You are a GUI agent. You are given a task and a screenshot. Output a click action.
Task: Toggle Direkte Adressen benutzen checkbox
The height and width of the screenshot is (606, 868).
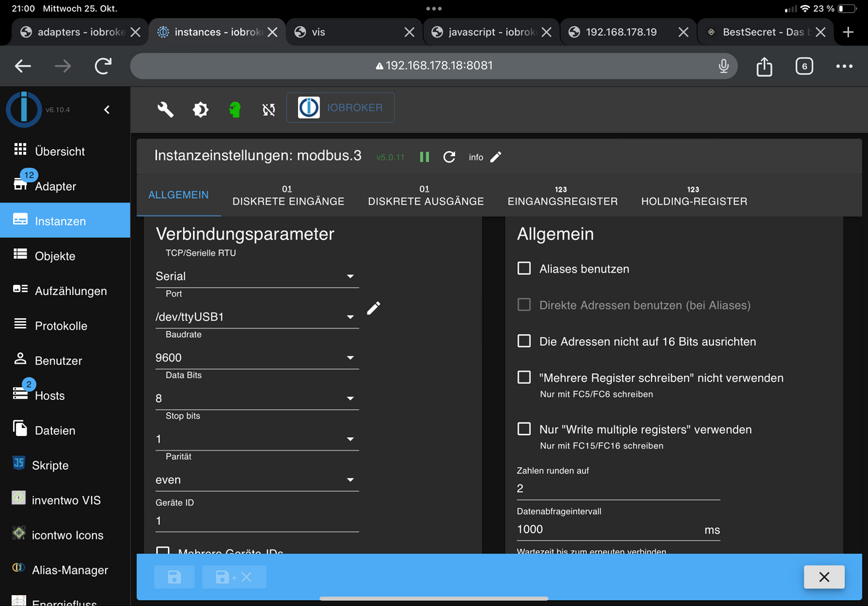[x=524, y=304]
